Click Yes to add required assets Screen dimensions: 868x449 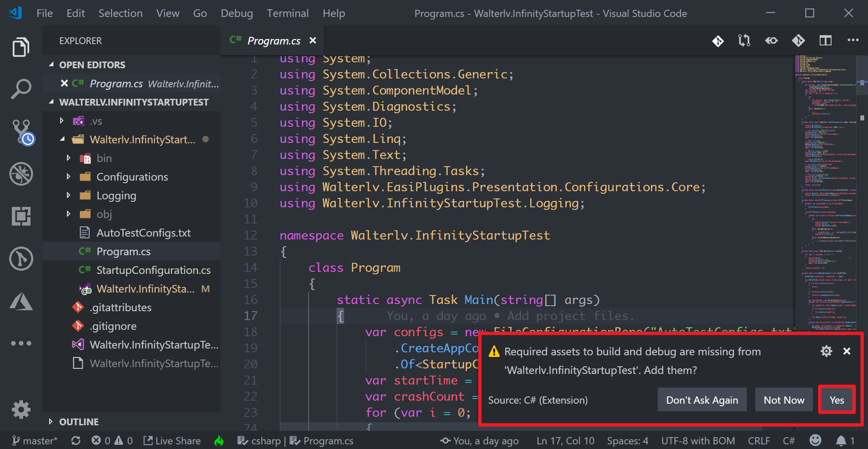point(837,400)
